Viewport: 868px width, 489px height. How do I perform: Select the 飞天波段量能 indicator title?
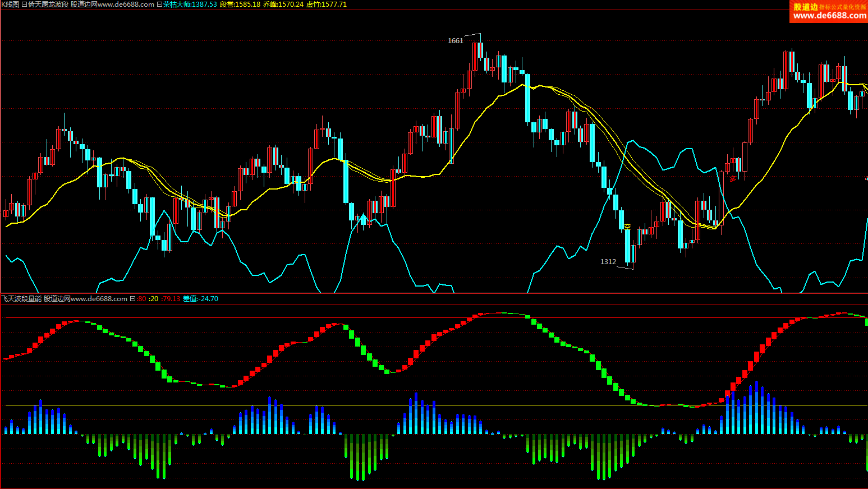(21, 299)
